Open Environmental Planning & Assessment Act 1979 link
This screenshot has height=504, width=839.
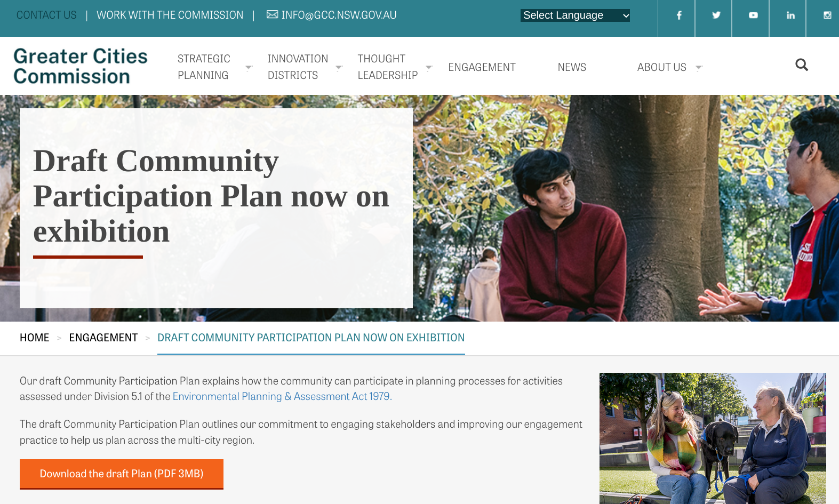[x=282, y=396]
